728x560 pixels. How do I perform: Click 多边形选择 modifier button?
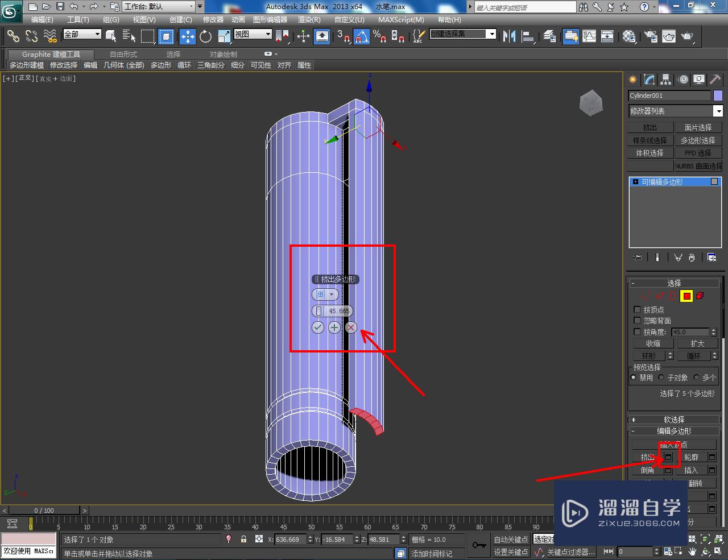pos(698,140)
